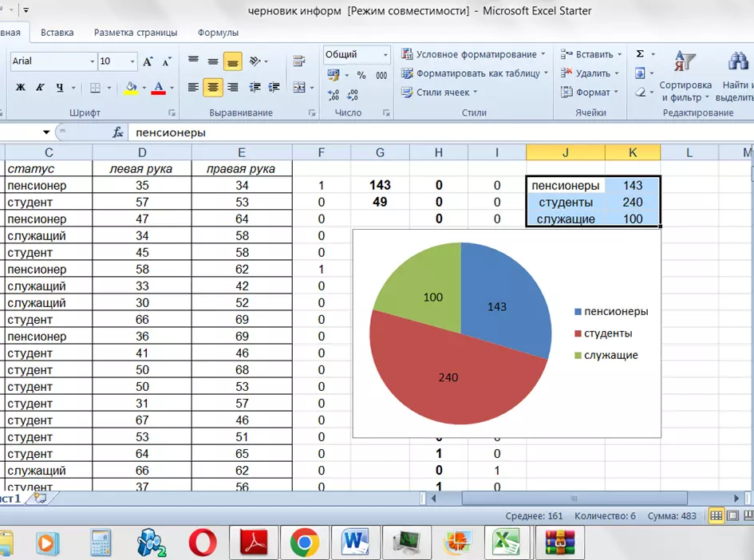754x560 pixels.
Task: Click the increase decimal places icon
Action: click(334, 94)
